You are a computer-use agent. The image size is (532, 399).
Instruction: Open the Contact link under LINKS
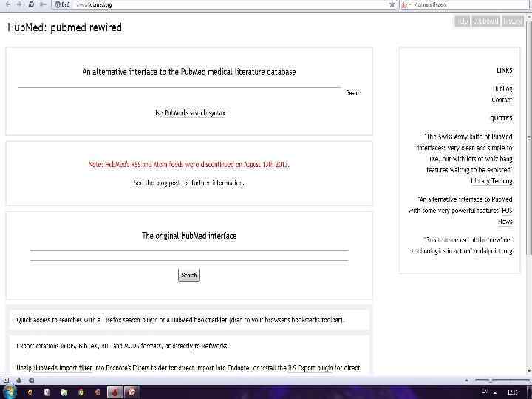point(502,100)
